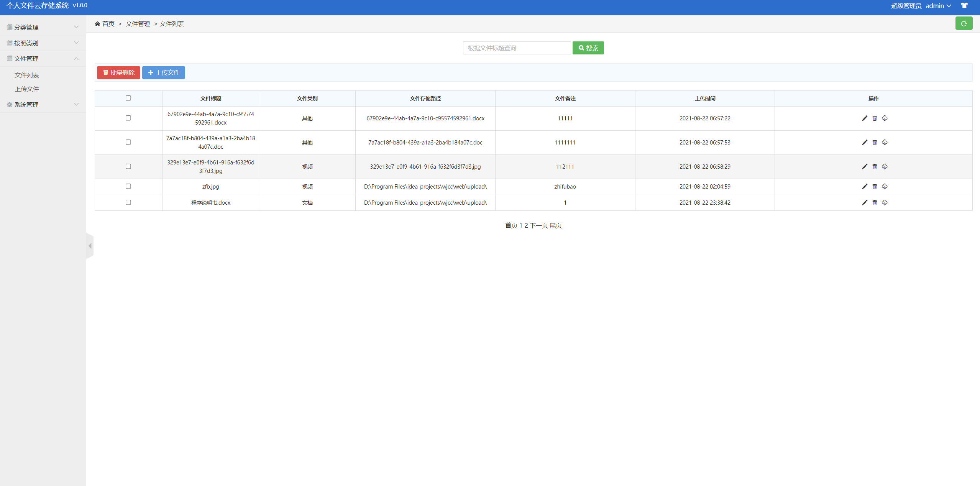Click the green 搜索 button
Viewport: 980px width, 486px height.
point(588,48)
